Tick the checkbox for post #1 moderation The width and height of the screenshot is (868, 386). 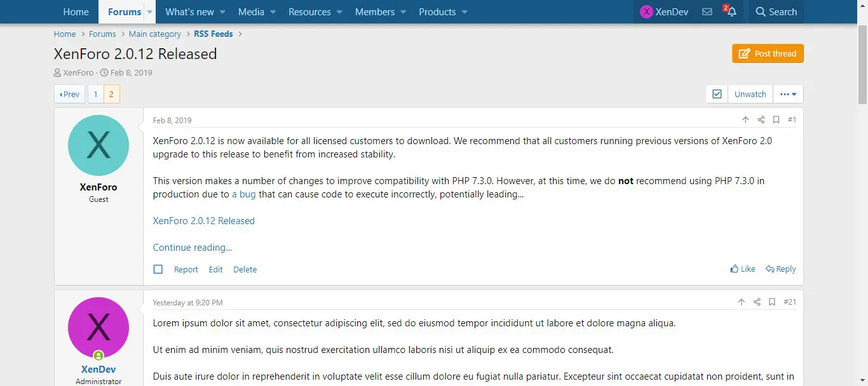click(158, 269)
